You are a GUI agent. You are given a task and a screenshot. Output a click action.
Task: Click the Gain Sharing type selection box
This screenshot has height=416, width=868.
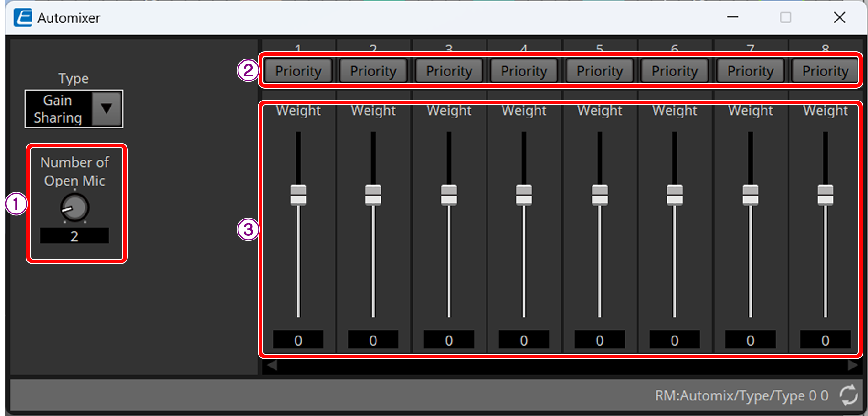58,109
